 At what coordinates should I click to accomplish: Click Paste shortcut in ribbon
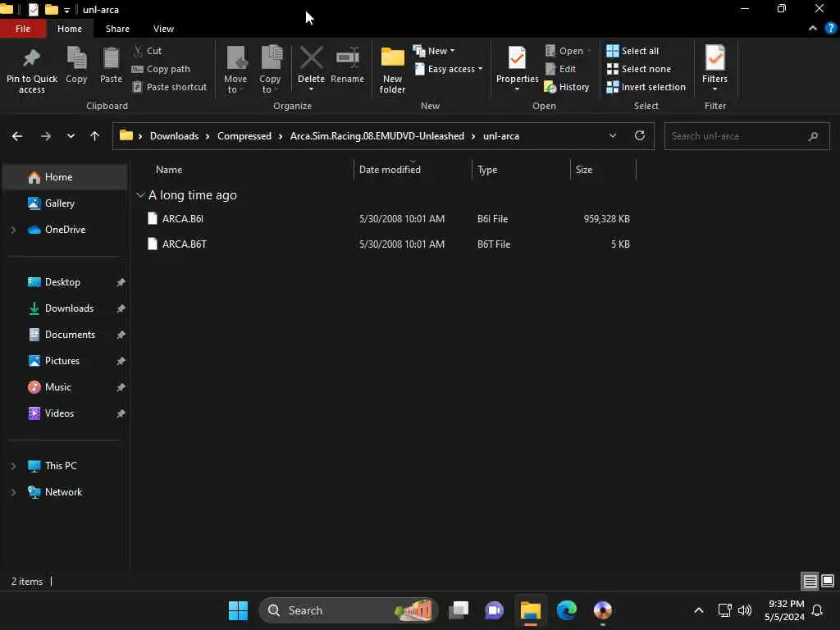(x=170, y=87)
